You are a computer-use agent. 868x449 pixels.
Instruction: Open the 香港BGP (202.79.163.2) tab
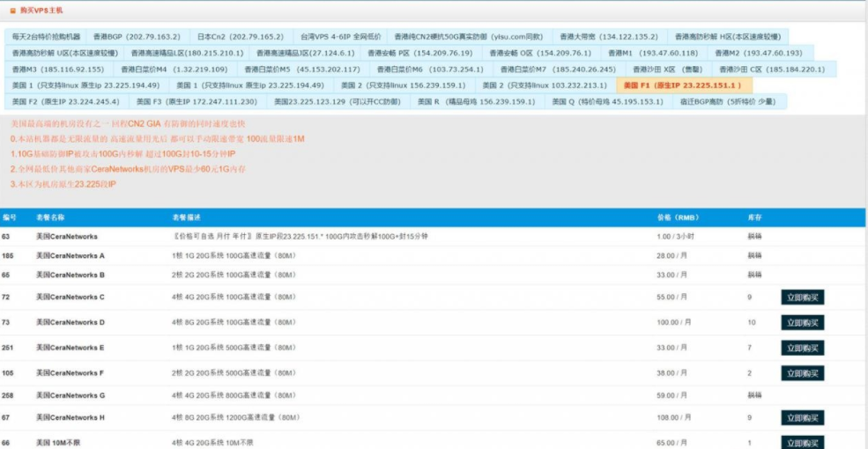tap(135, 37)
